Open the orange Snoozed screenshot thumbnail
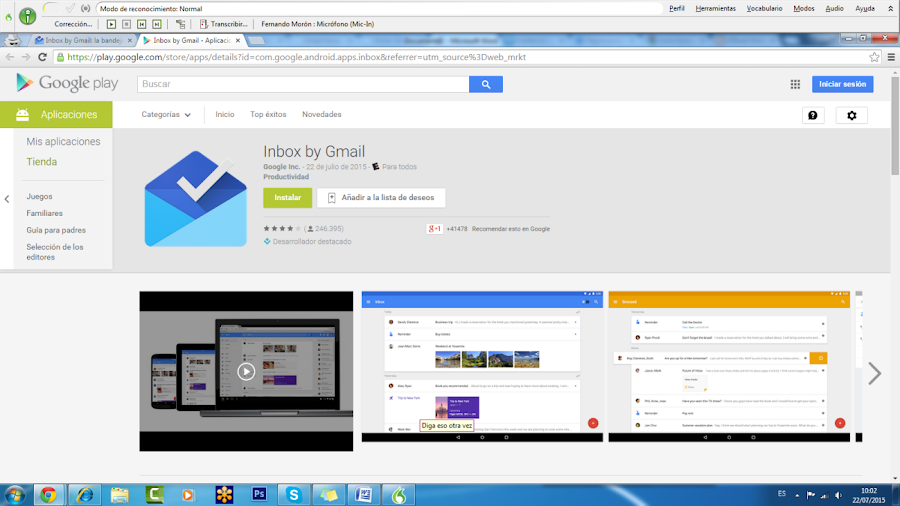 tap(729, 367)
